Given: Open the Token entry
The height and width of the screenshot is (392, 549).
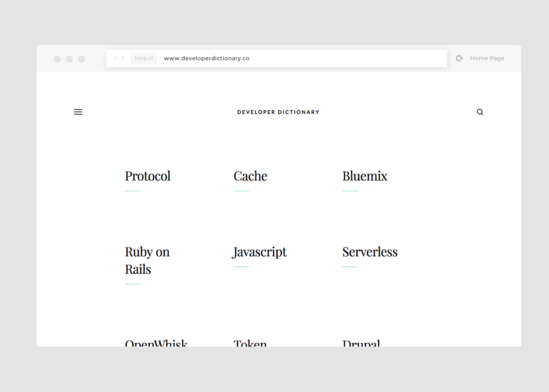Looking at the screenshot, I should 250,343.
